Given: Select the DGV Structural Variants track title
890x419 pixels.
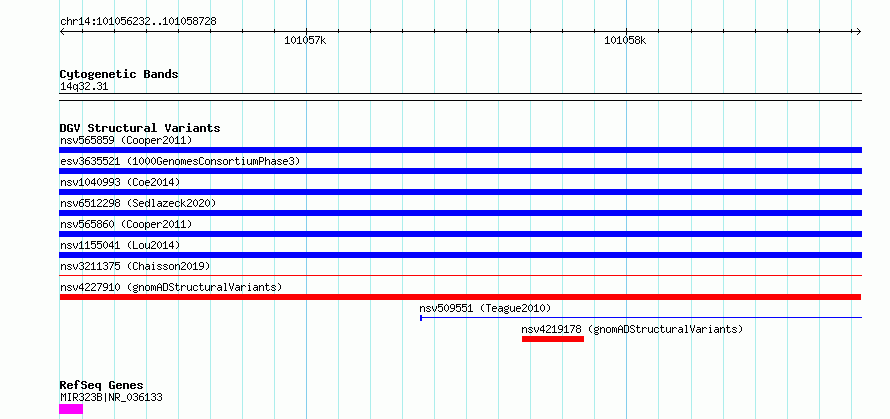Looking at the screenshot, I should pos(140,128).
